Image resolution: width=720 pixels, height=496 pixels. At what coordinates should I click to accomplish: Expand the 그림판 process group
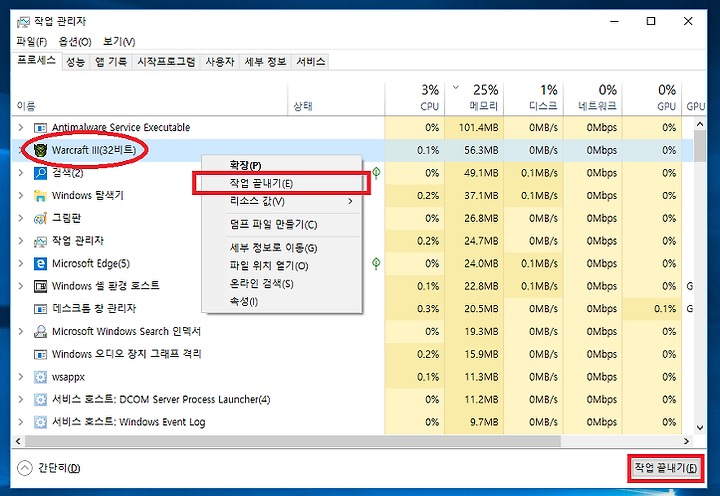(x=21, y=218)
